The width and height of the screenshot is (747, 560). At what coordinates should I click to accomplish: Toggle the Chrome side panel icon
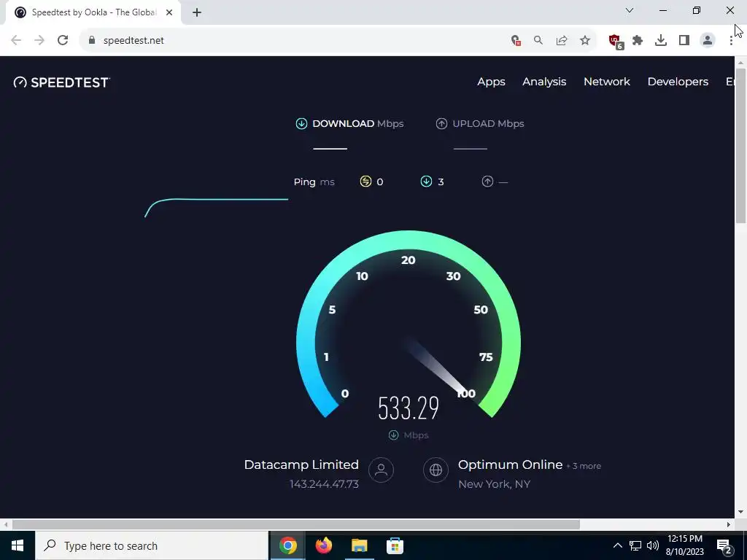coord(684,41)
